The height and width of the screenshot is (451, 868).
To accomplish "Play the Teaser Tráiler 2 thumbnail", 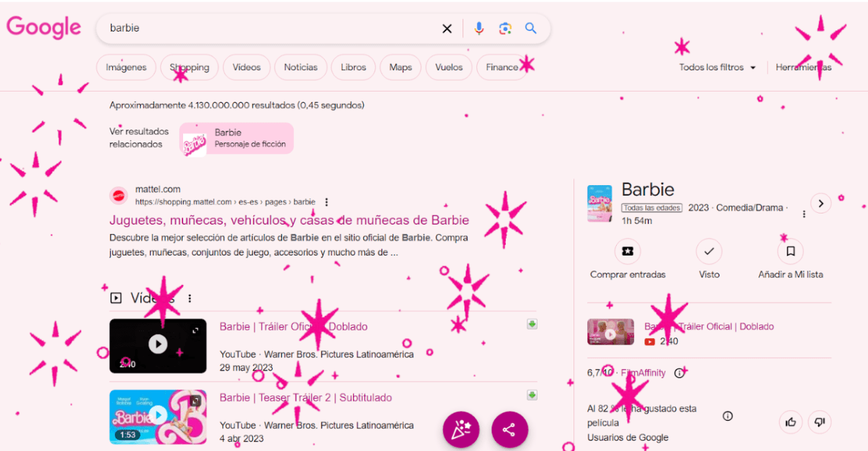I will pyautogui.click(x=158, y=417).
